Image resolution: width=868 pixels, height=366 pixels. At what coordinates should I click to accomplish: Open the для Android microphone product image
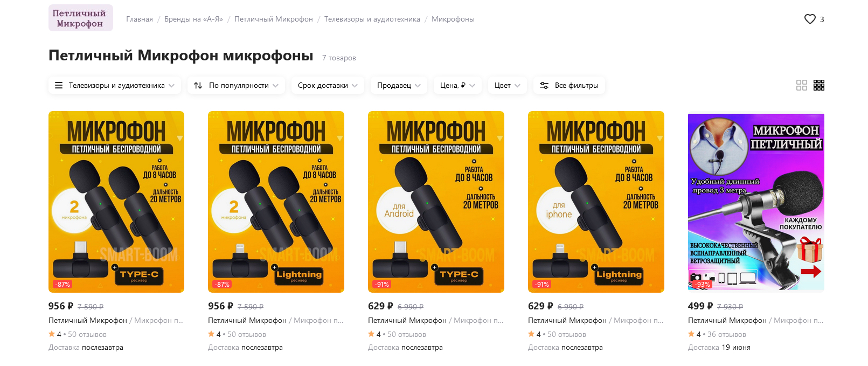tap(436, 202)
